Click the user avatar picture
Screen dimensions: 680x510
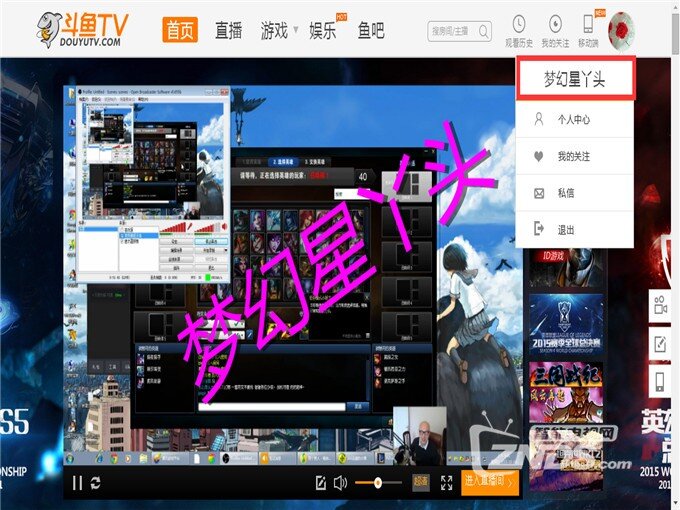(621, 31)
